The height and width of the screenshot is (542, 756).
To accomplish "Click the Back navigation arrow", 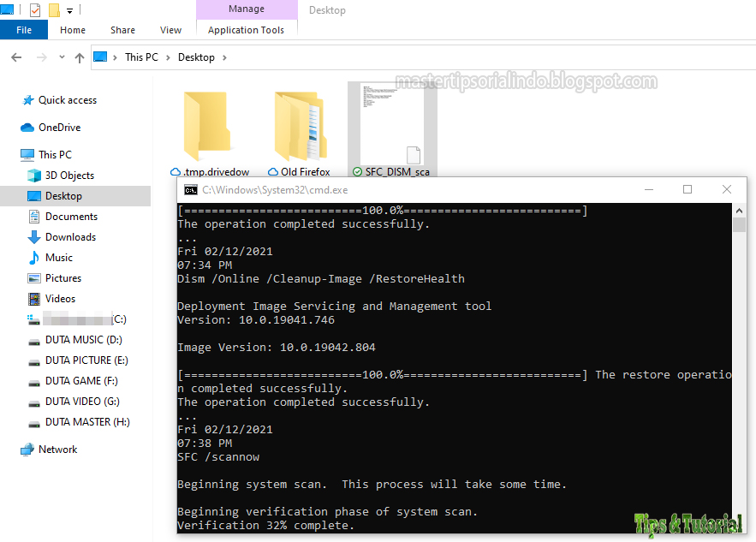I will point(15,57).
